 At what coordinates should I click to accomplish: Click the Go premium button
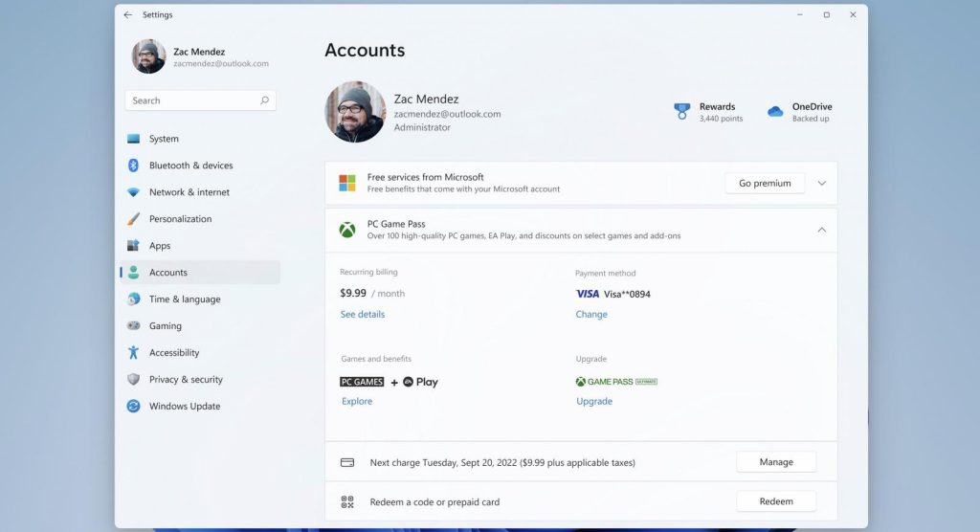pos(765,183)
